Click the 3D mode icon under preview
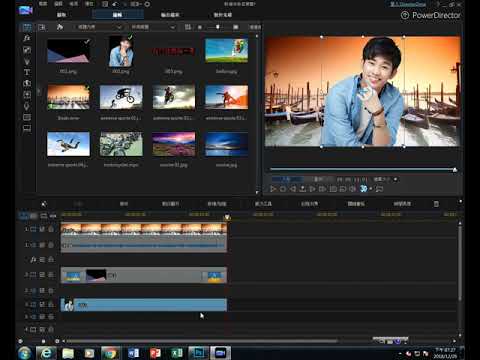Viewport: 480px width, 360px height. (x=363, y=189)
